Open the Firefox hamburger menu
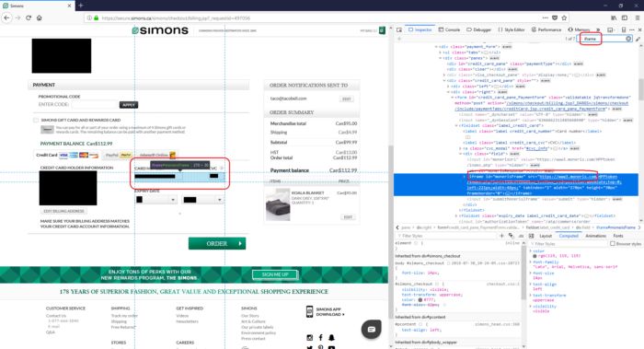The image size is (644, 349). pos(637,17)
